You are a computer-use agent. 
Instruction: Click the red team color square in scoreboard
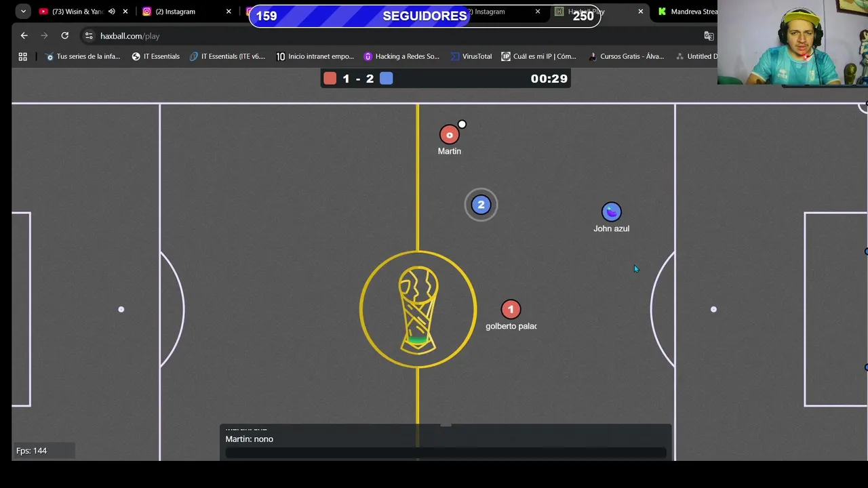[x=330, y=79]
